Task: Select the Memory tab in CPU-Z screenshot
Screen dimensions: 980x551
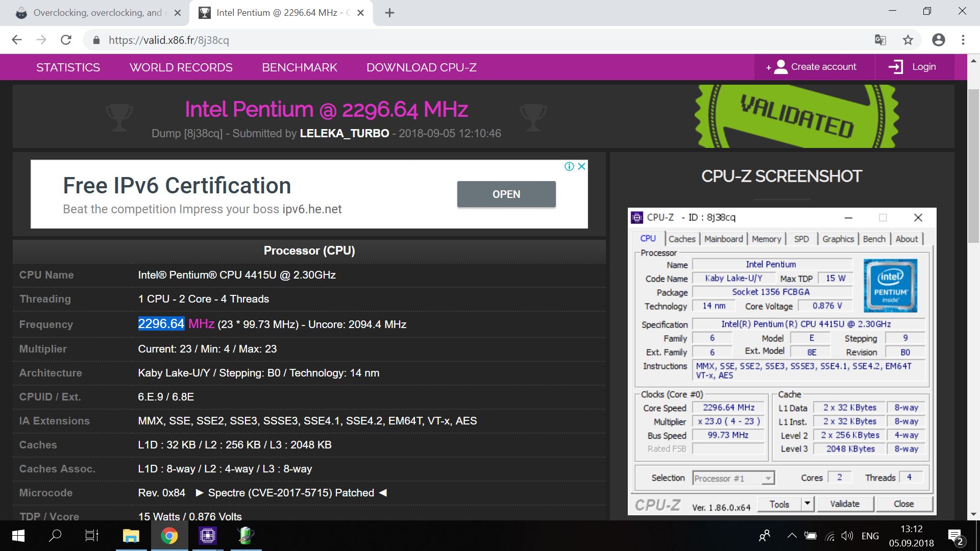Action: point(767,239)
